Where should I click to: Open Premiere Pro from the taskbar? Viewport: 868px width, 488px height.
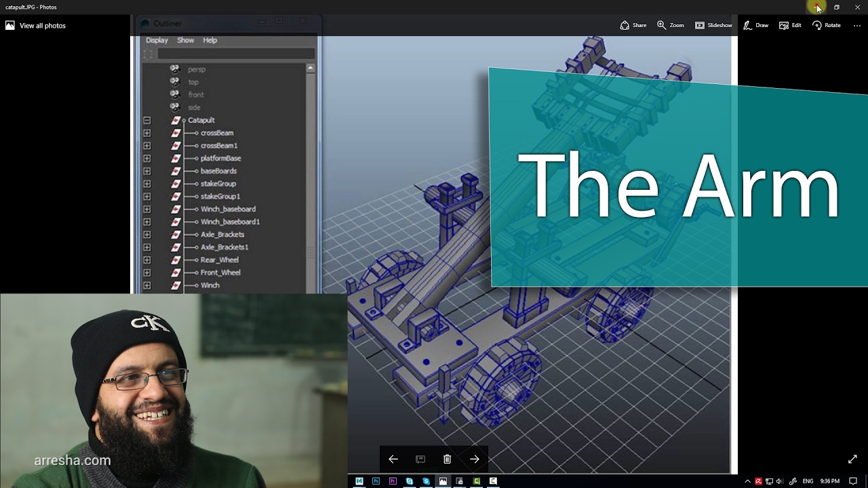393,481
